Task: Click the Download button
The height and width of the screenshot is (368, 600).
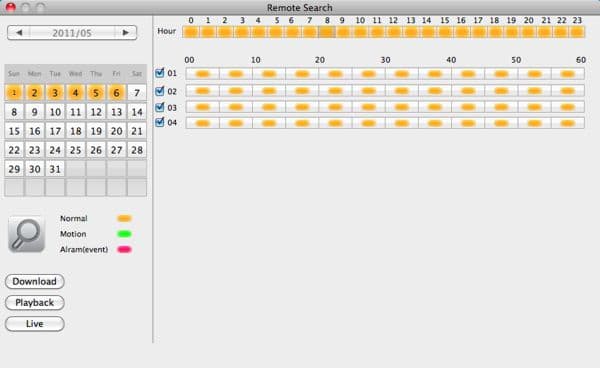Action: coord(34,282)
